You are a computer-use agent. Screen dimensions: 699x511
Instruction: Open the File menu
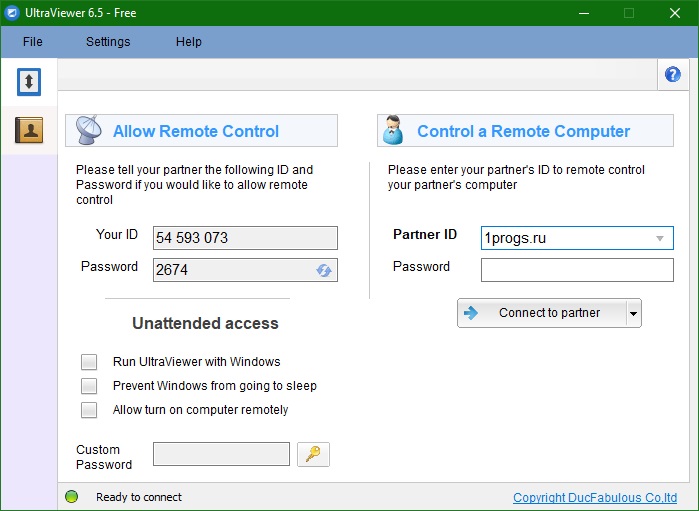32,42
